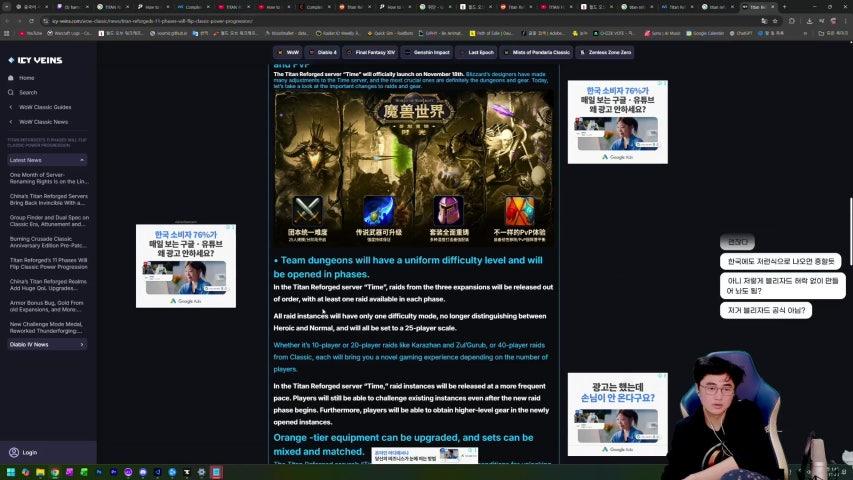853x480 pixels.
Task: Click the Login user icon
Action: tap(14, 452)
